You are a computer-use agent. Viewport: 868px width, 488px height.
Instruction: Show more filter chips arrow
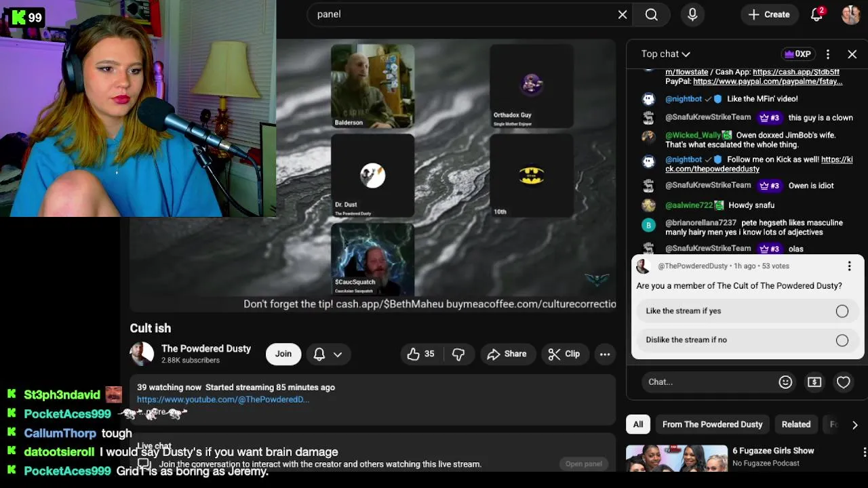pos(854,425)
